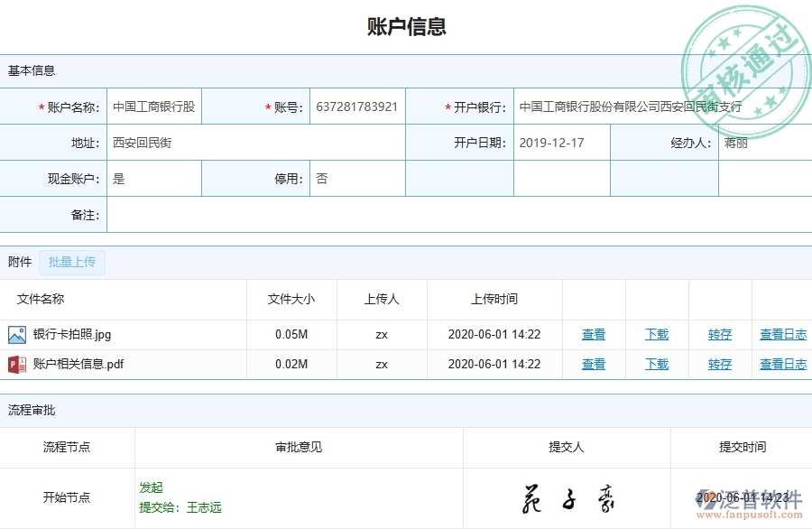This screenshot has height=529, width=812.
Task: Click 下载 for 银行卡拍照.jpg
Action: [656, 334]
